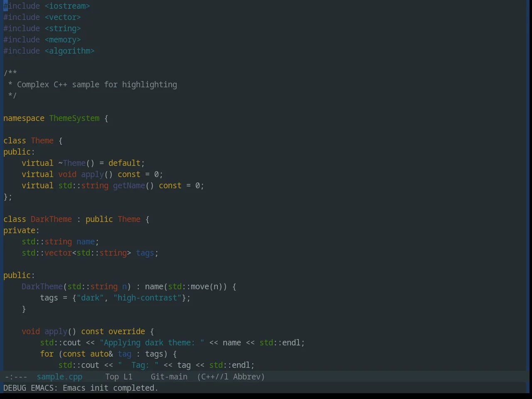Image resolution: width=532 pixels, height=399 pixels.
Task: Click the closing '};' of class Theme
Action: 8,197
